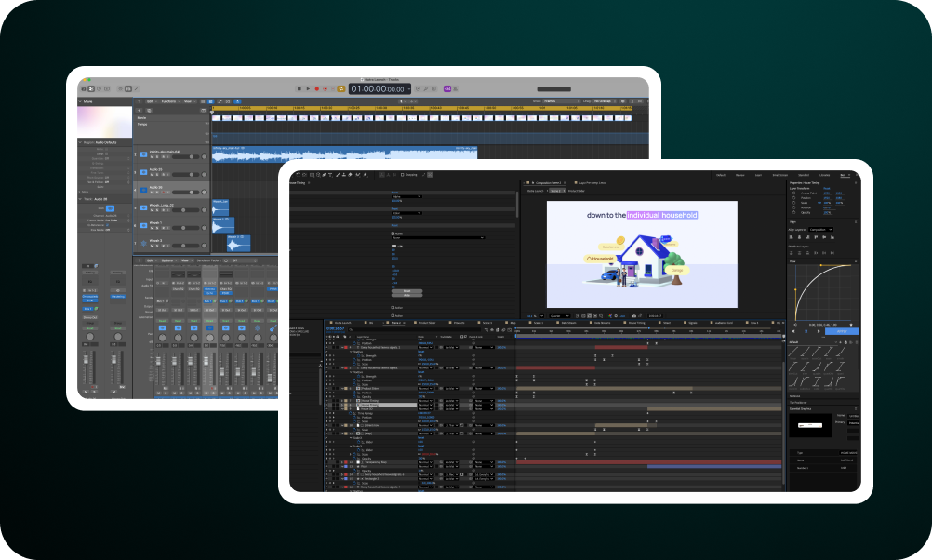The height and width of the screenshot is (560, 932).
Task: Select the Composition Scene 2 viewer tab
Action: 545,183
